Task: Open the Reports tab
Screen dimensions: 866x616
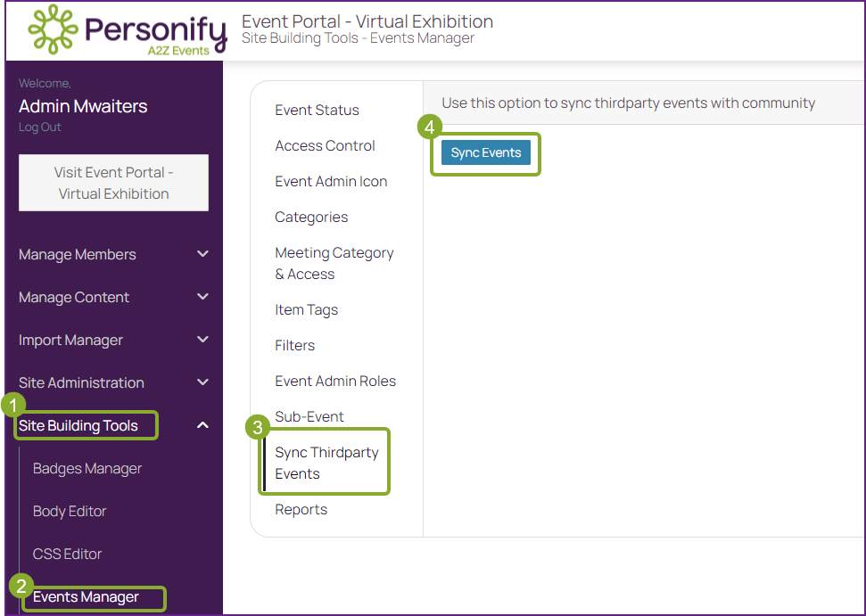Action: pyautogui.click(x=301, y=509)
